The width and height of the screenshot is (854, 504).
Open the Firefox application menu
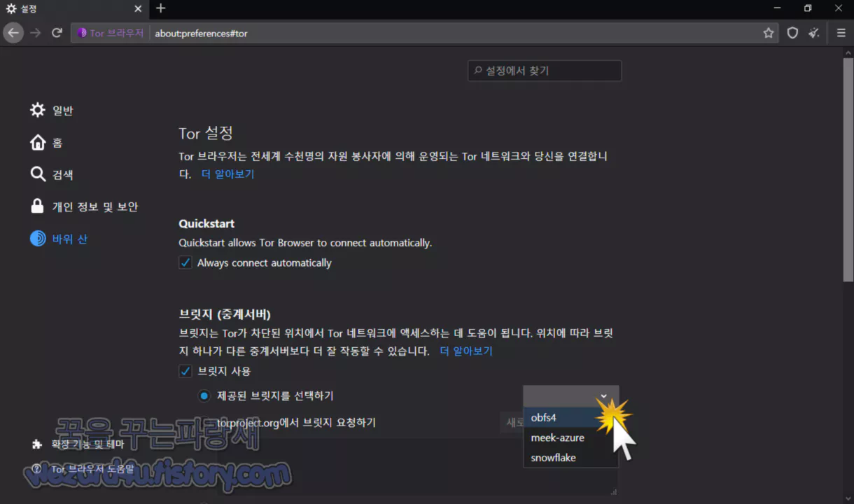(841, 33)
